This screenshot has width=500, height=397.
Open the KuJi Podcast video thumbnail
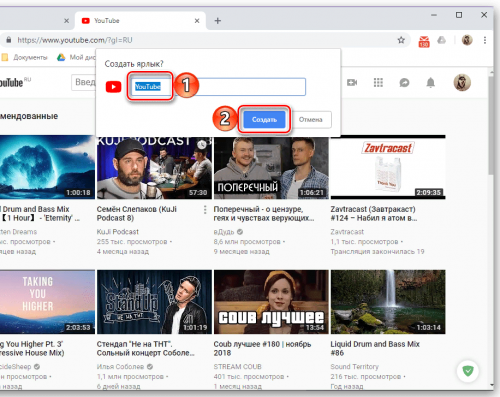[154, 168]
